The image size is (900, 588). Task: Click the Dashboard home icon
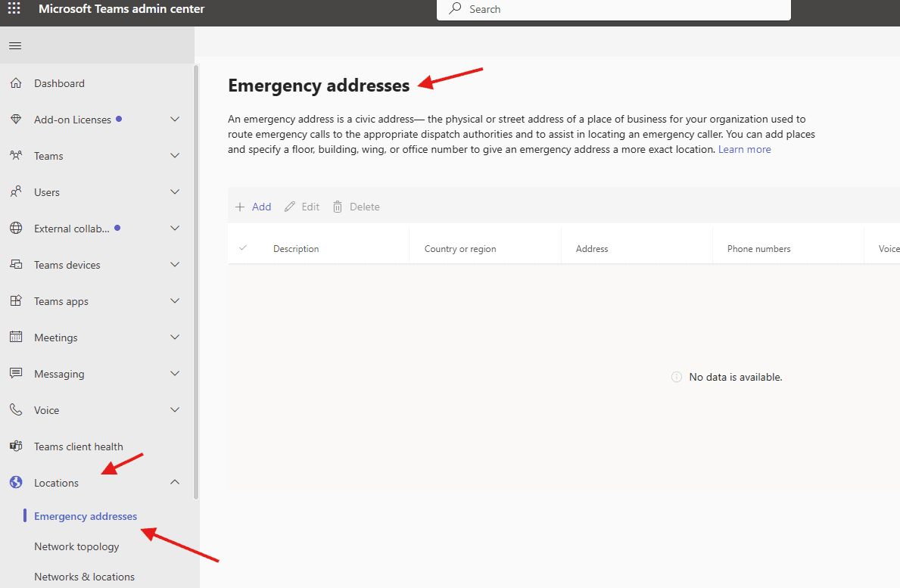[x=15, y=82]
